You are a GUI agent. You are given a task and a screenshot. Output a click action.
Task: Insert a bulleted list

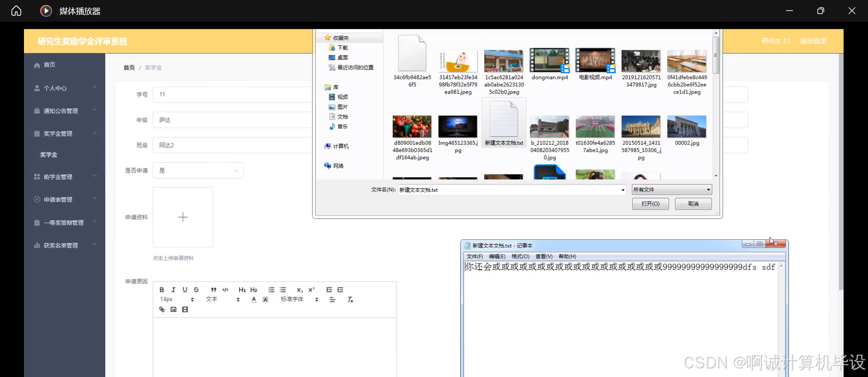click(283, 290)
